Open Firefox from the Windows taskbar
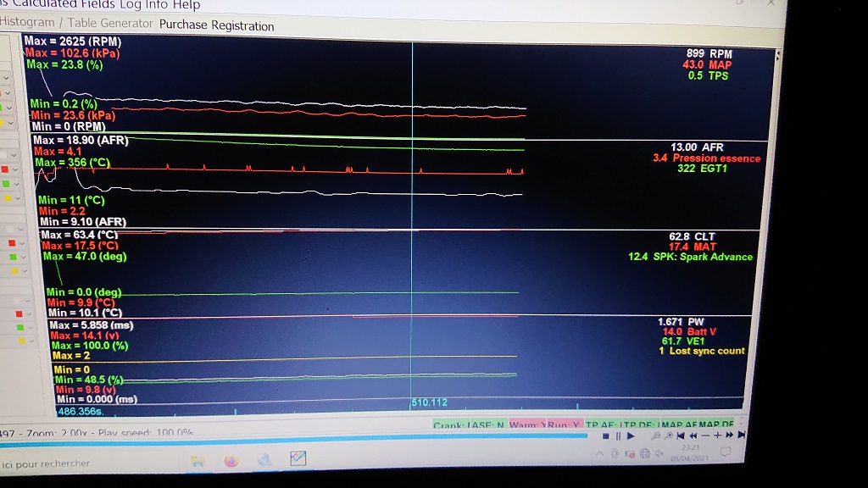Image resolution: width=868 pixels, height=488 pixels. click(x=232, y=461)
